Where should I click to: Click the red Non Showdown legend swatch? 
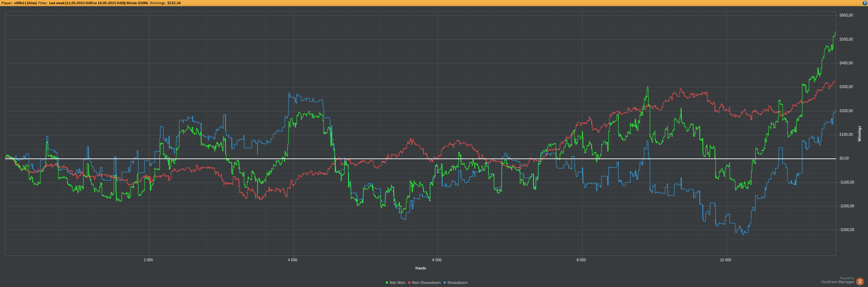(409, 283)
